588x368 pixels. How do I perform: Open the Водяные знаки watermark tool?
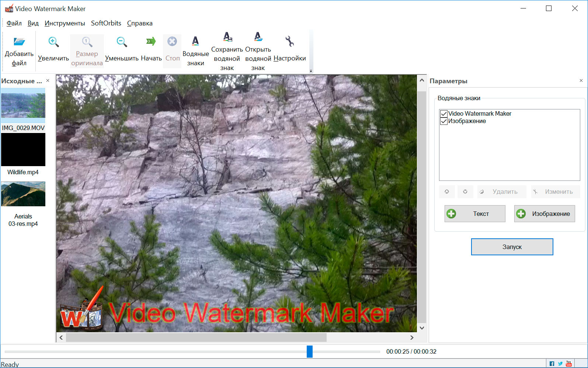(195, 41)
